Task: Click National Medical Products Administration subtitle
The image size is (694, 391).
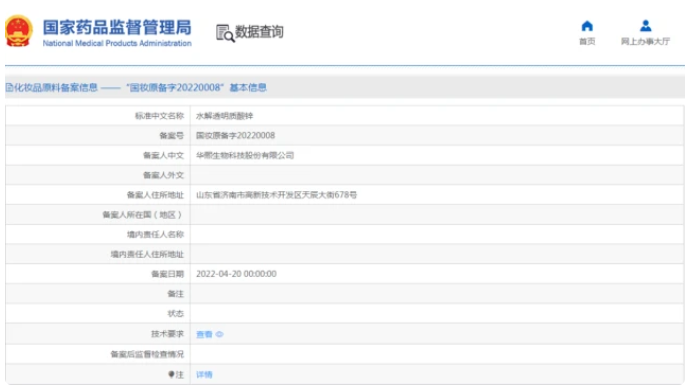Action: pyautogui.click(x=117, y=43)
